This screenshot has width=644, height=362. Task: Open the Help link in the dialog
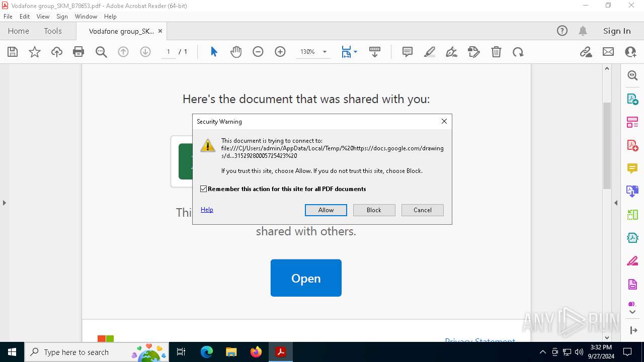(x=207, y=210)
